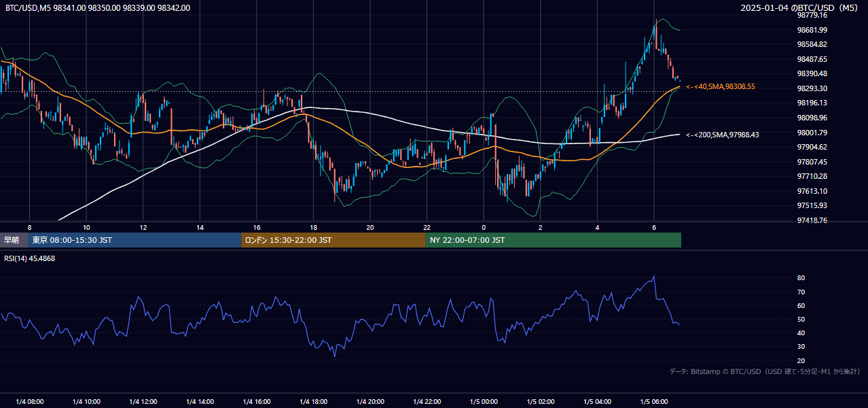This screenshot has height=408, width=868.
Task: Select the NY 22:00-07:00 JST session bar
Action: 554,240
